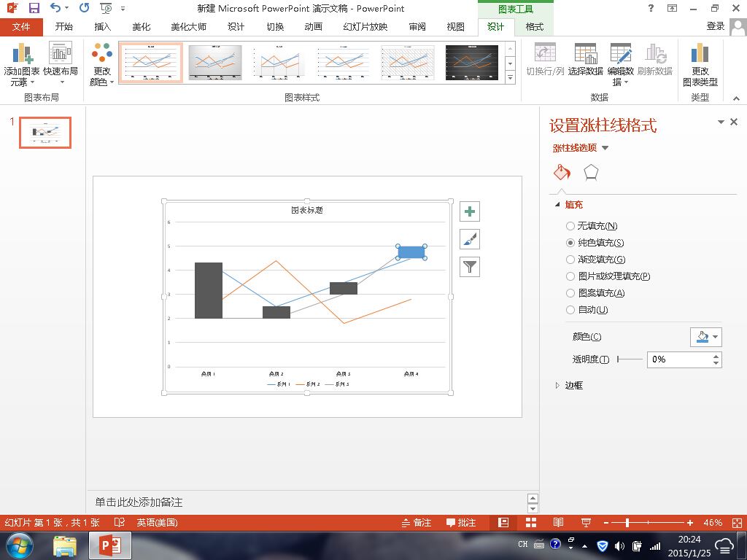Screen dimensions: 747x560
Task: Start Slide Show from status bar
Action: (586, 522)
